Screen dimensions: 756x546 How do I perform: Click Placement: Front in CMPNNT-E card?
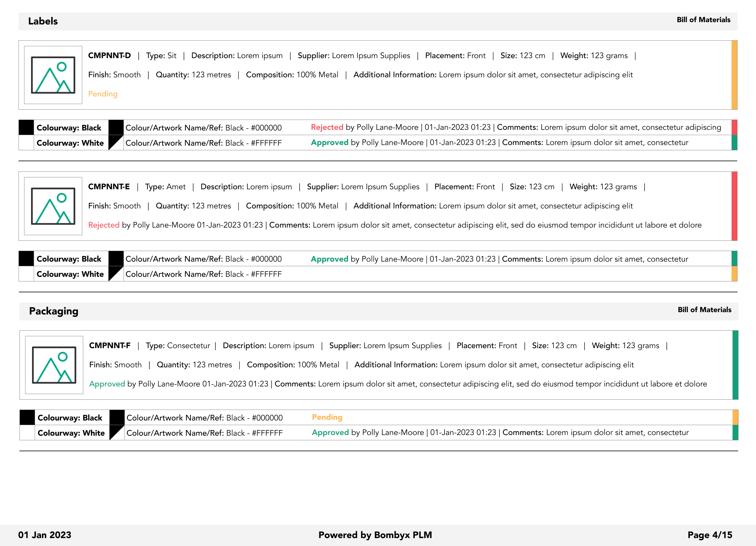click(464, 187)
